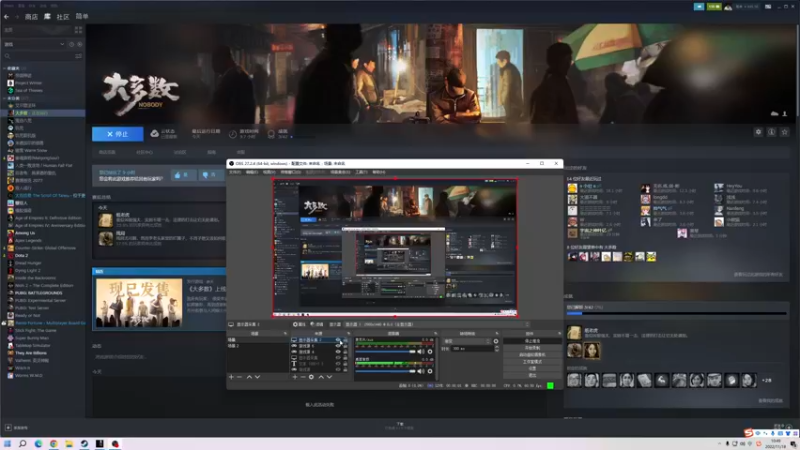Viewport: 800px width, 450px height.
Task: Select Tabletop Simulator in the library list
Action: [33, 345]
